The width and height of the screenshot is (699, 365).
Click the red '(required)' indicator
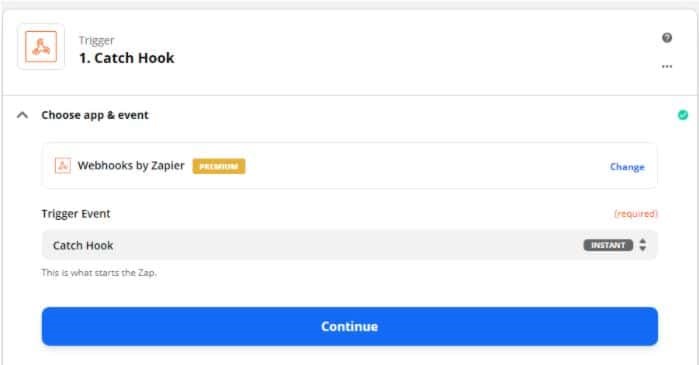[x=636, y=214]
